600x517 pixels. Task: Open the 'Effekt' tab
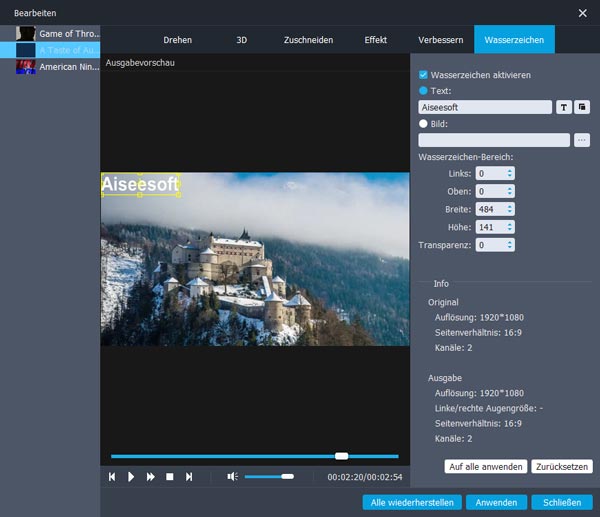tap(376, 39)
